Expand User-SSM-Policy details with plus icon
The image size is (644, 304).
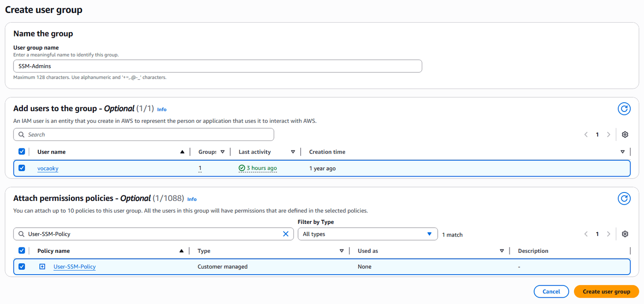(42, 267)
